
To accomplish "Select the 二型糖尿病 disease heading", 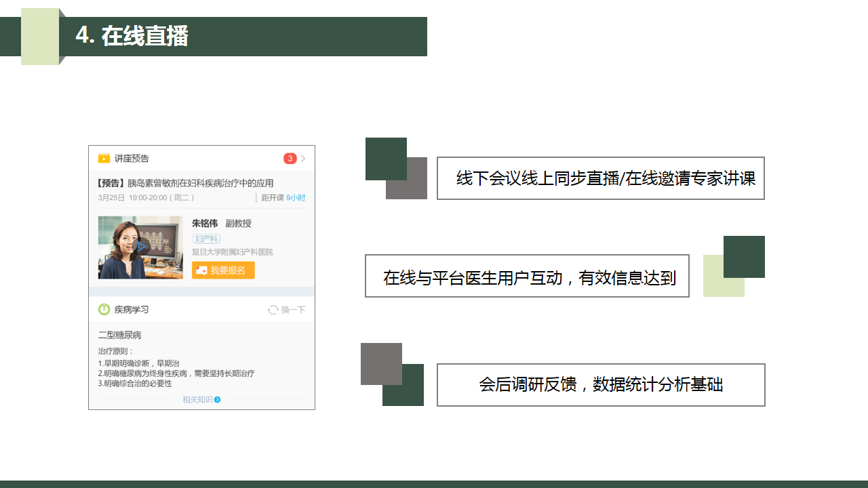I will (x=119, y=335).
